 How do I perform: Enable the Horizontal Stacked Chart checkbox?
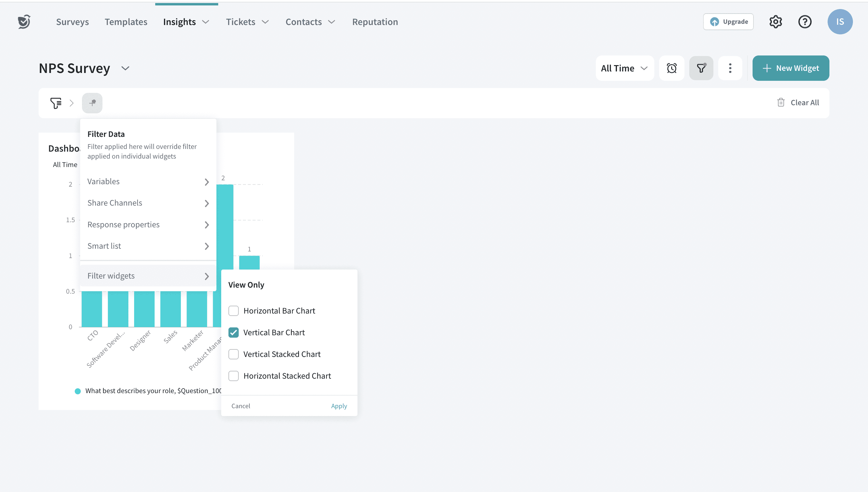(233, 376)
